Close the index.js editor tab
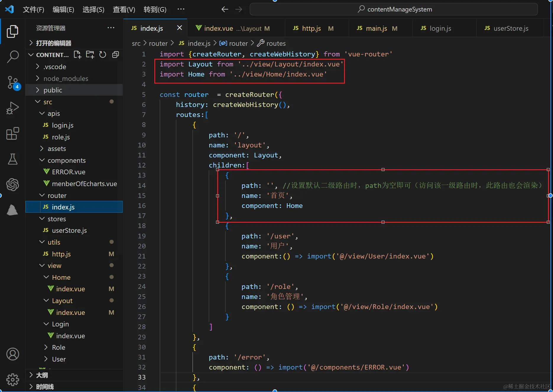This screenshot has height=392, width=553. (x=179, y=28)
